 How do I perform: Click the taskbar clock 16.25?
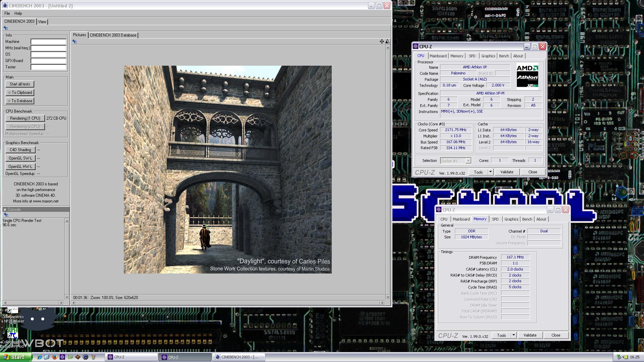[635, 357]
